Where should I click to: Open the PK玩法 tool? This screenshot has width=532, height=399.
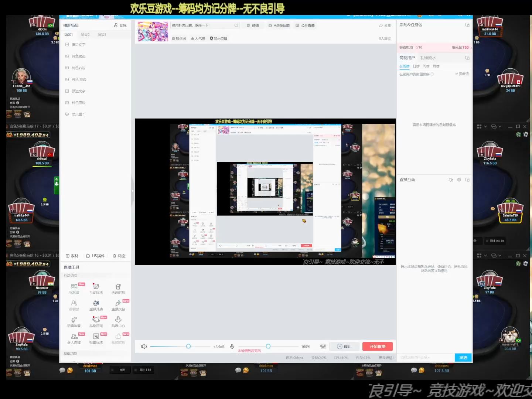pyautogui.click(x=74, y=289)
